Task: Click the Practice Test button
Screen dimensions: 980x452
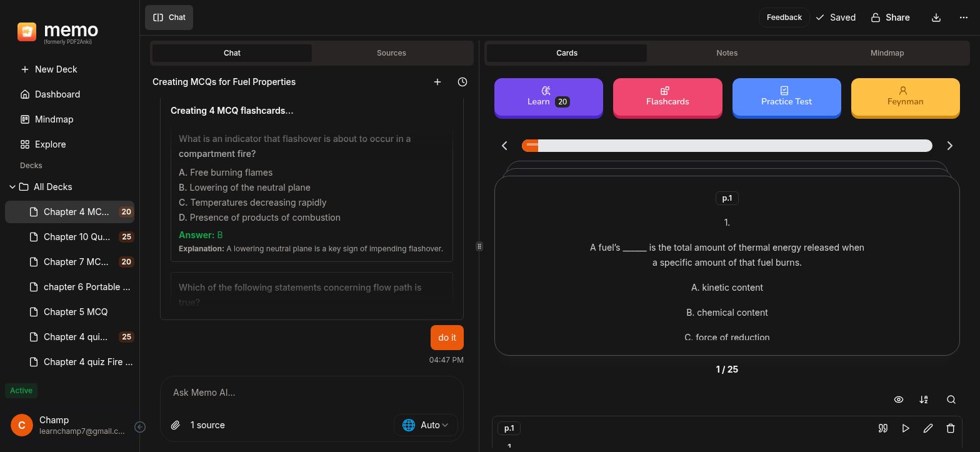Action: coord(786,97)
